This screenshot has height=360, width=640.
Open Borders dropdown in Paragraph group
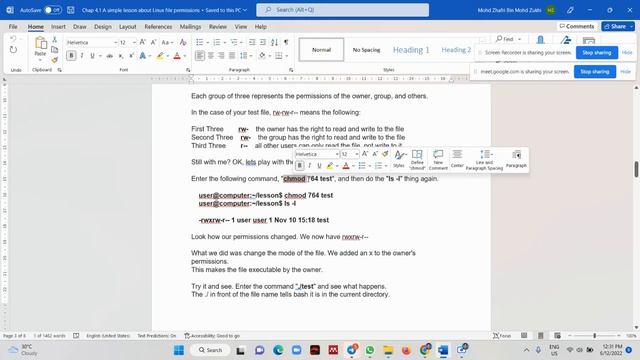(x=287, y=56)
